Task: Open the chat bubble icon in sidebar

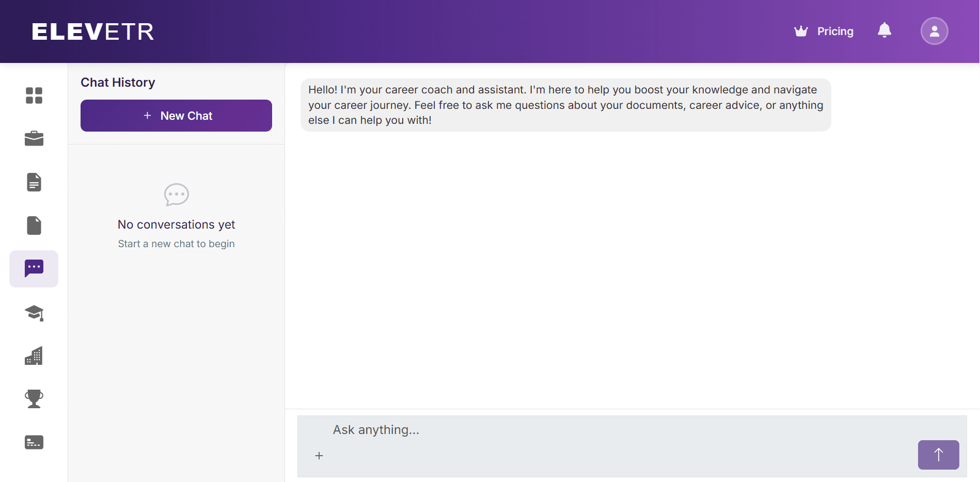Action: (34, 268)
